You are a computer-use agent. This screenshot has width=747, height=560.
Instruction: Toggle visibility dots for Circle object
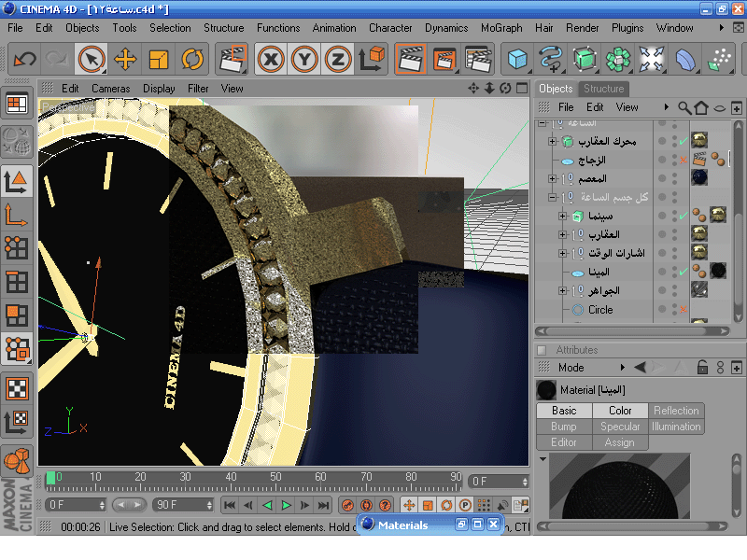point(674,309)
